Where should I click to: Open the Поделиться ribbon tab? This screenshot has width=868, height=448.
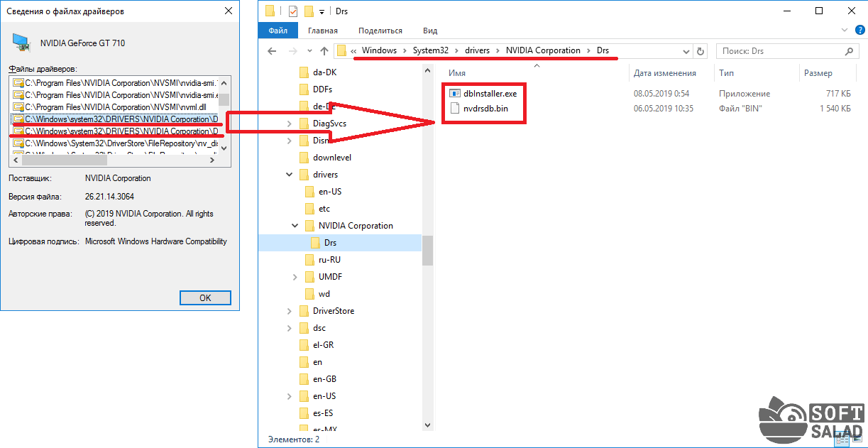click(x=380, y=31)
